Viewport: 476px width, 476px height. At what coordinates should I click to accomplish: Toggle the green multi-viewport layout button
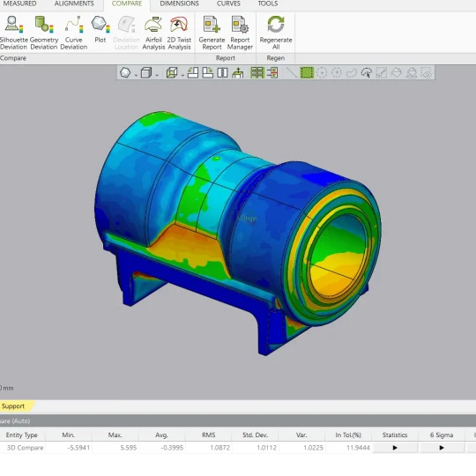257,73
